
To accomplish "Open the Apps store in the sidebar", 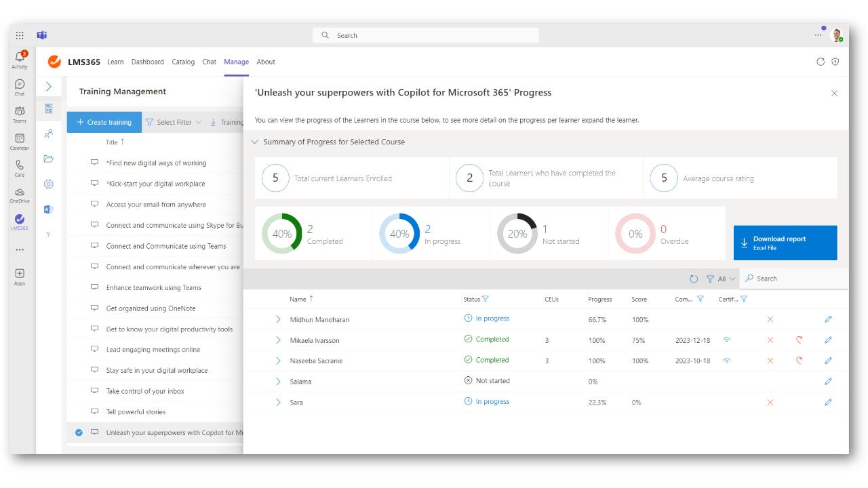I will coord(20,277).
